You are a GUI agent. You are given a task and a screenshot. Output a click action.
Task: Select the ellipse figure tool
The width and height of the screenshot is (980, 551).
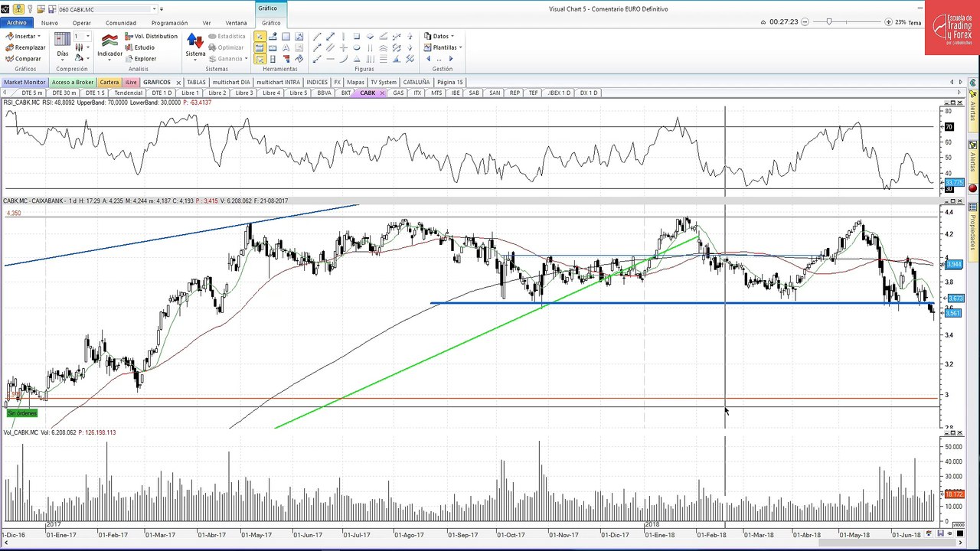357,47
